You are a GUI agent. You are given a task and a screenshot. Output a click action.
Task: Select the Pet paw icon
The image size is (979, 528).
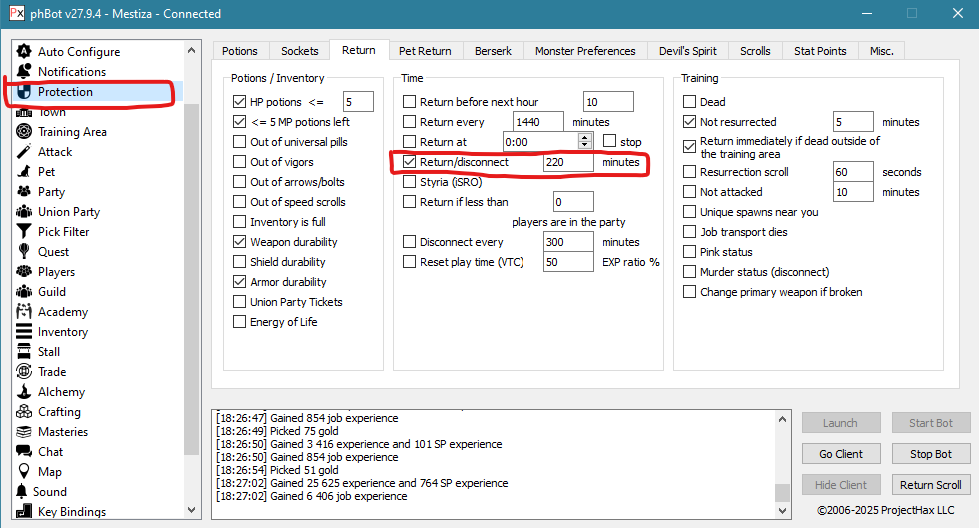(23, 172)
